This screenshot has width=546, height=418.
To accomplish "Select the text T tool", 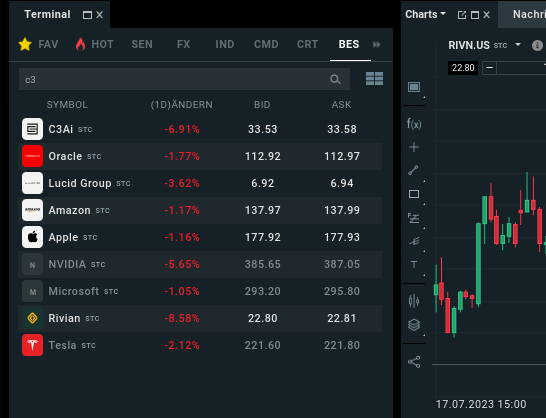I will (414, 265).
